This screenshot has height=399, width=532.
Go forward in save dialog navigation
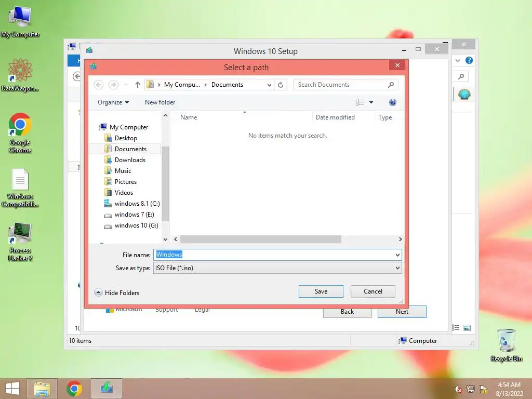tap(113, 85)
